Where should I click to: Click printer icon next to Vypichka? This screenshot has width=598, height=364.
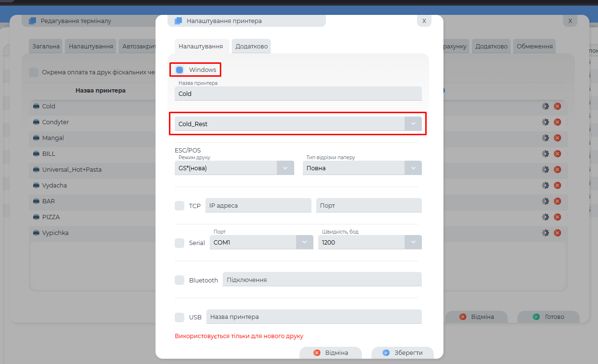[36, 233]
